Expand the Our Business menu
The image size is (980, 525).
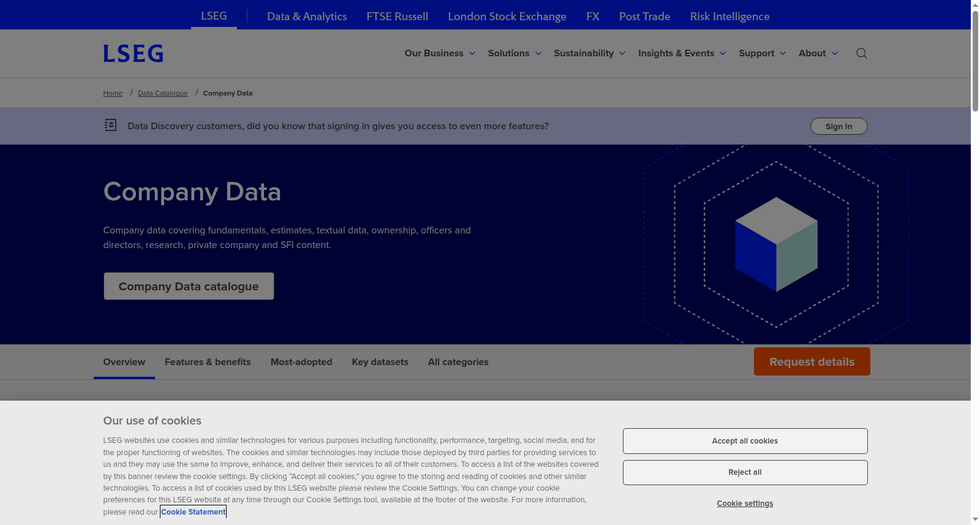(440, 53)
